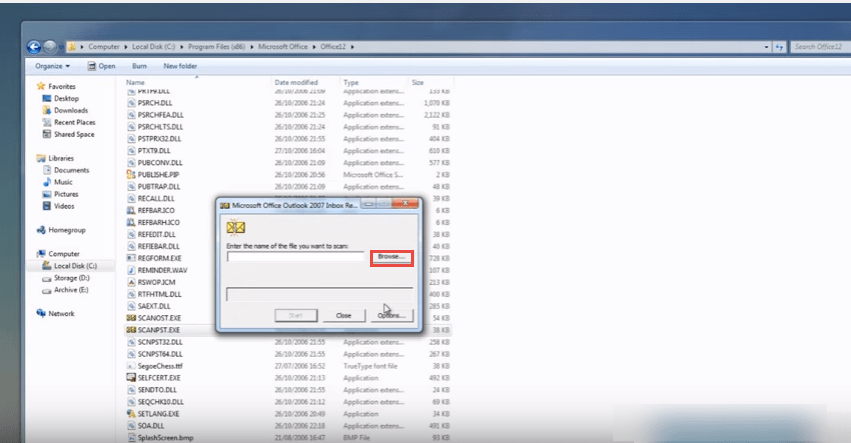Open the address bar history dropdown arrow

(x=766, y=47)
